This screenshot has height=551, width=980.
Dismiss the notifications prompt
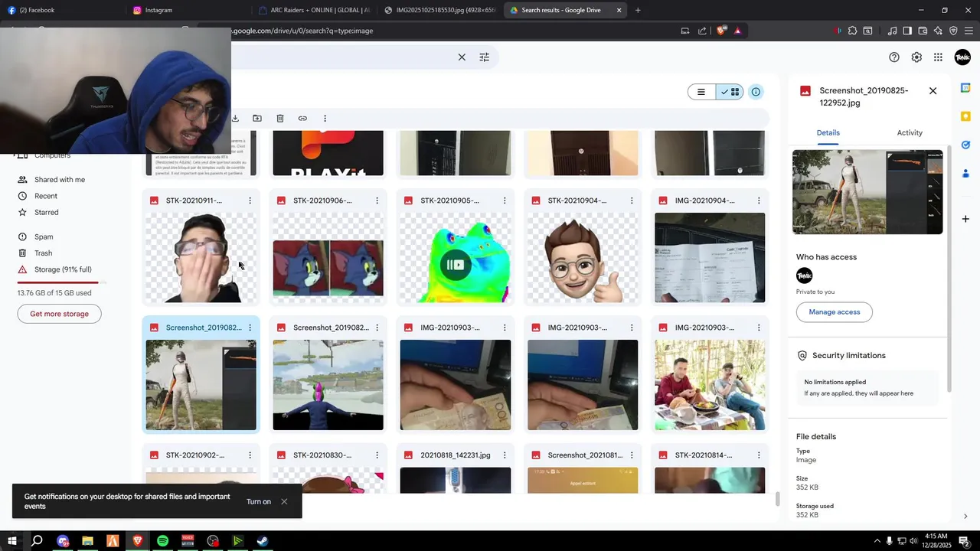[284, 502]
